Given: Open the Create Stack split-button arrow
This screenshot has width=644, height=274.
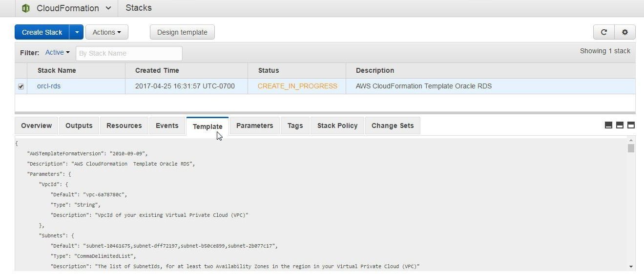Looking at the screenshot, I should click(x=77, y=32).
